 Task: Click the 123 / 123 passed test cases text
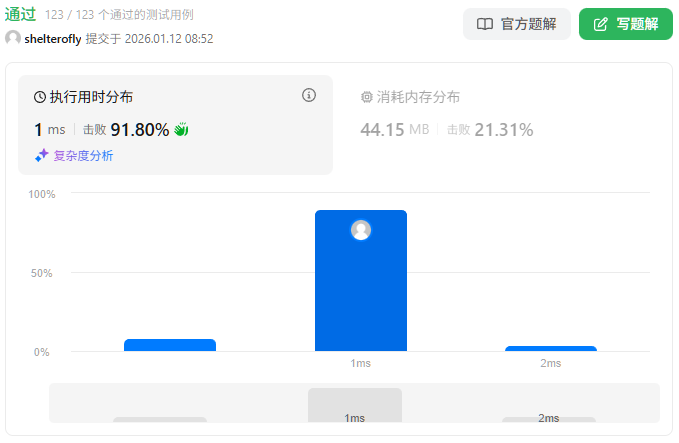(x=119, y=15)
